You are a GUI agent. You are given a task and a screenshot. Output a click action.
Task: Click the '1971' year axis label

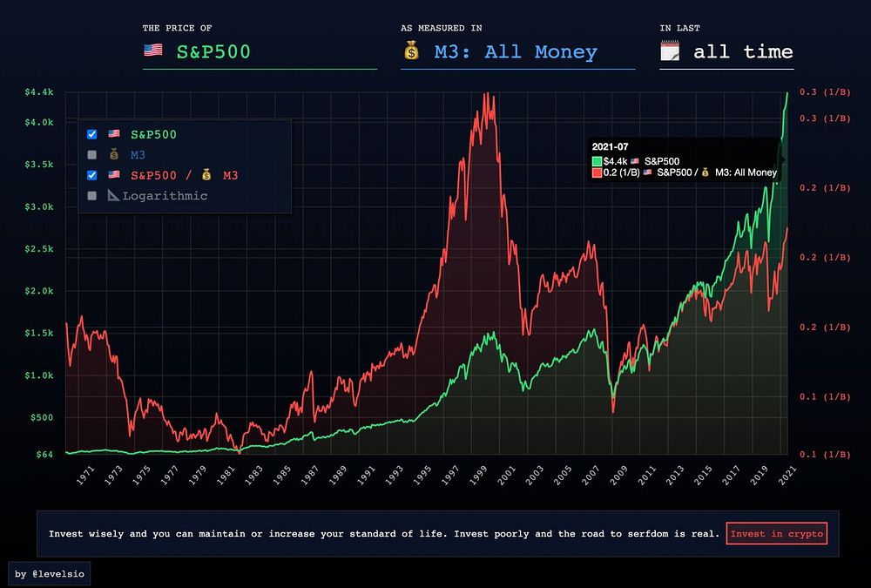coord(85,476)
